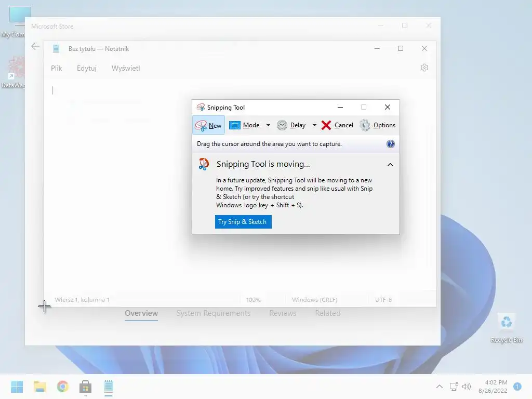Click the Delay clock button
The width and height of the screenshot is (532, 399).
291,125
